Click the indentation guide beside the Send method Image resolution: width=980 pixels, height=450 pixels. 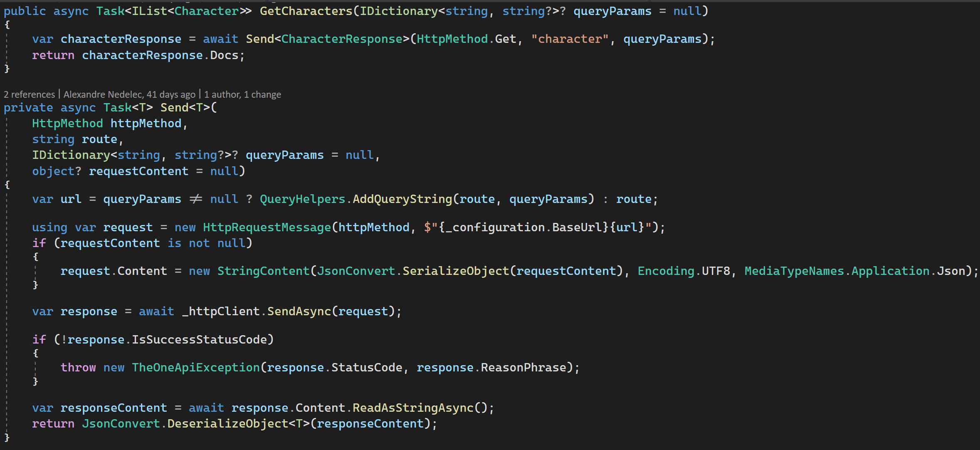(x=7, y=270)
